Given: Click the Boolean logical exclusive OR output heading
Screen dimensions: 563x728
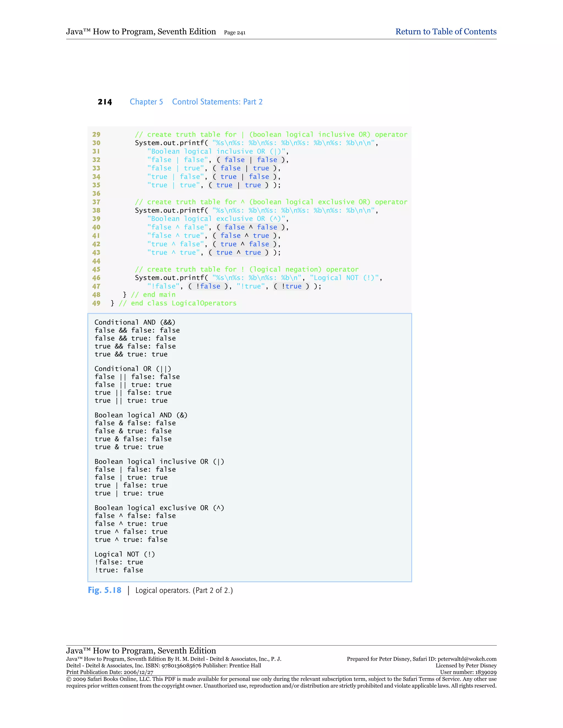Looking at the screenshot, I should tap(159, 508).
